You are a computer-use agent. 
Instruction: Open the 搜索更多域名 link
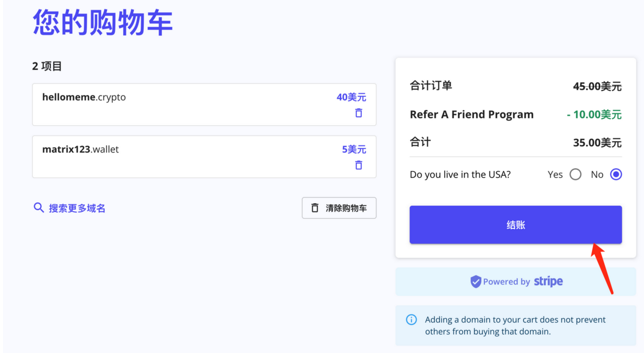click(x=77, y=208)
